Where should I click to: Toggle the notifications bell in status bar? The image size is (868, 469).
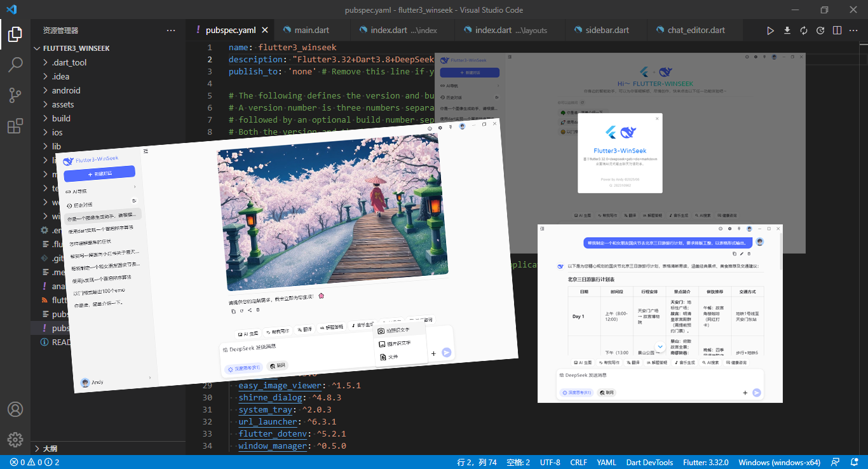click(854, 462)
